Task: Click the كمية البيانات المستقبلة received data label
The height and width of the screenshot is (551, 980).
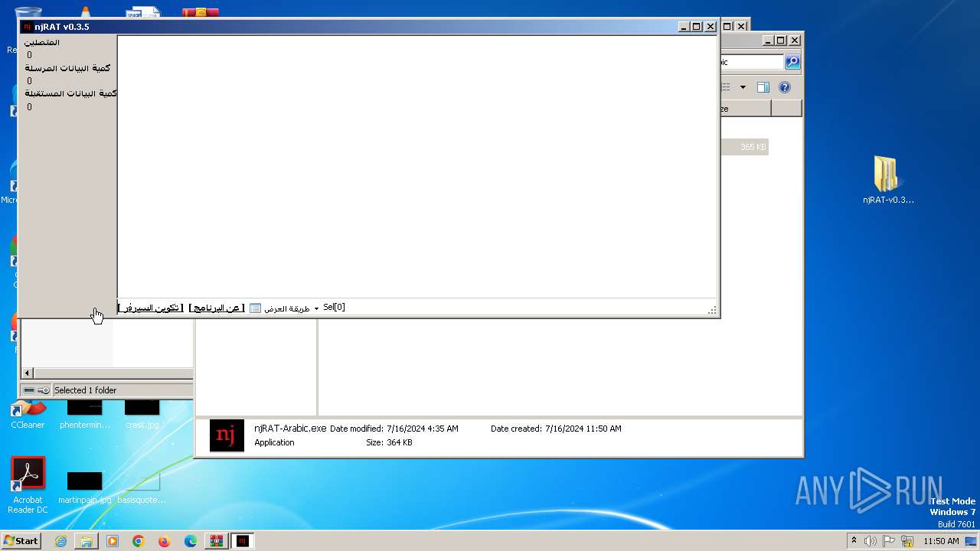Action: [x=70, y=93]
